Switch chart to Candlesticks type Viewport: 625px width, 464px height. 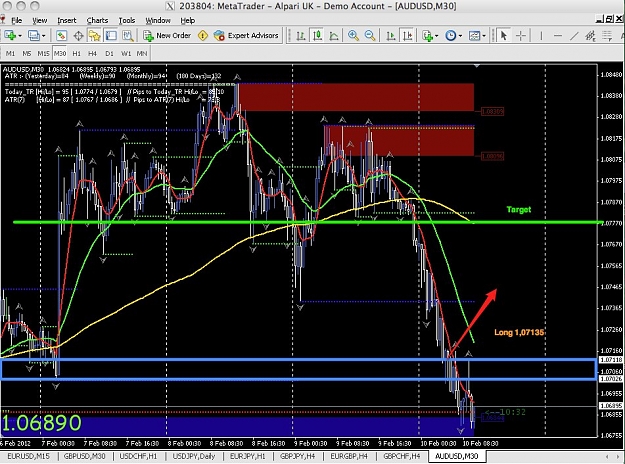pos(317,36)
